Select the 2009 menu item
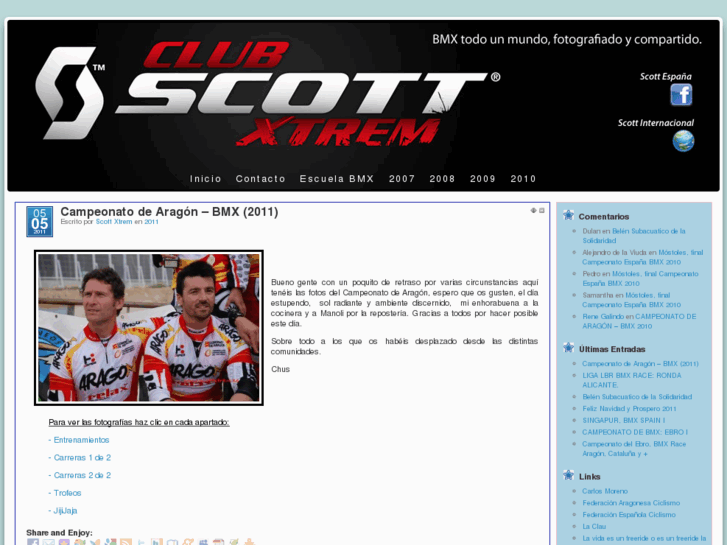Viewport: 727px width, 545px height. click(x=483, y=179)
